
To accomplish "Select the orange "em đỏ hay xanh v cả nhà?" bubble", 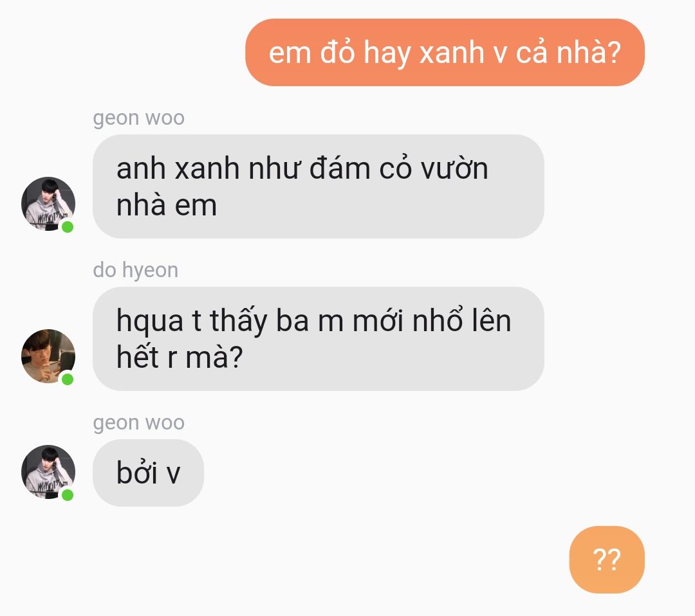I will [x=445, y=52].
